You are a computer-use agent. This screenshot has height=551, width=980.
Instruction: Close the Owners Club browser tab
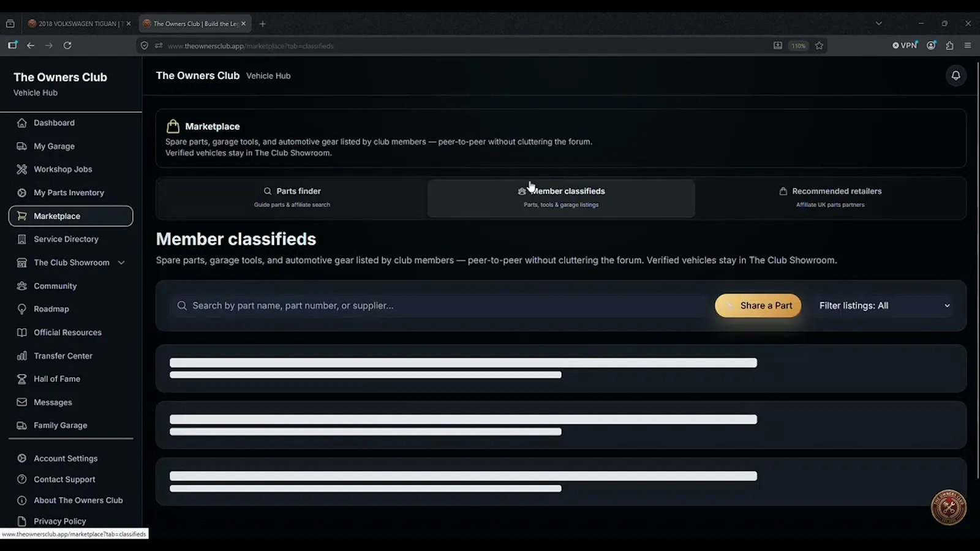(x=243, y=24)
